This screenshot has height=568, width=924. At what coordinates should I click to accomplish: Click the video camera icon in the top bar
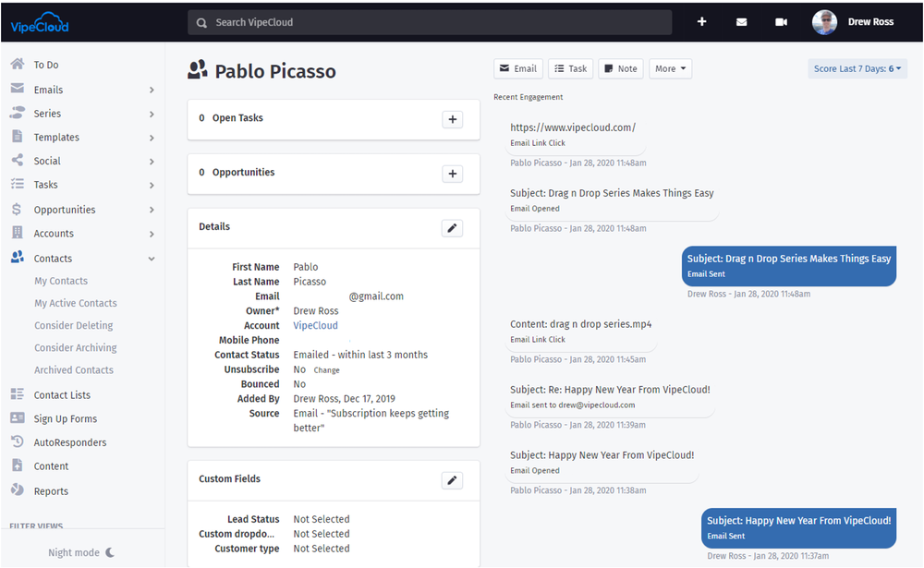tap(779, 21)
